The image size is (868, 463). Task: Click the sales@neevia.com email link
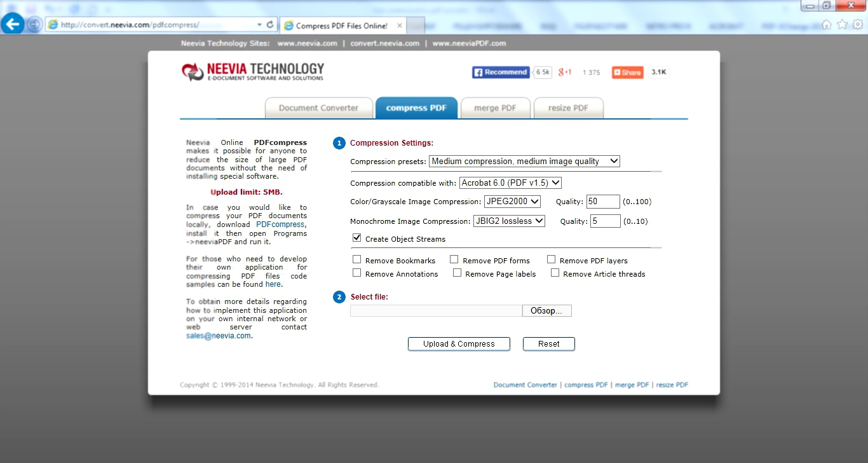[x=219, y=336]
